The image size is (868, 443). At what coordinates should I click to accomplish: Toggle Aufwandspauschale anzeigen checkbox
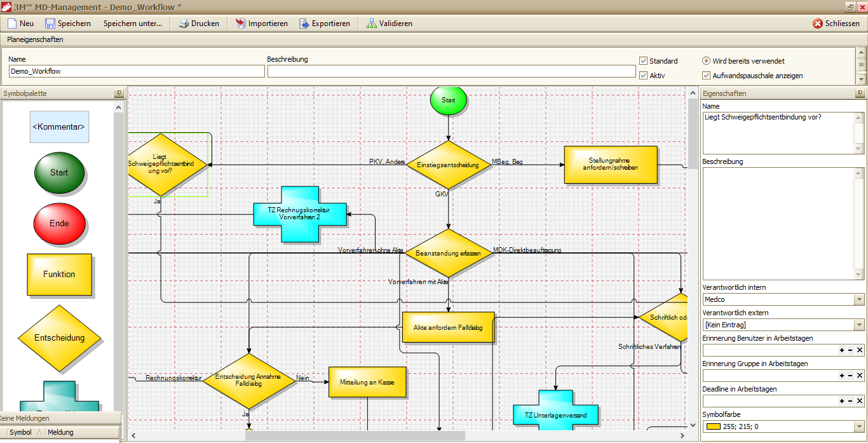click(706, 76)
